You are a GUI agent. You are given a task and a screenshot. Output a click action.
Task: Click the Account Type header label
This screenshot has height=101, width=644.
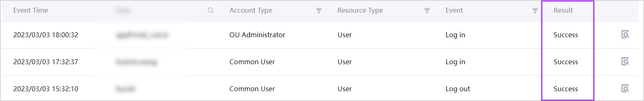251,10
